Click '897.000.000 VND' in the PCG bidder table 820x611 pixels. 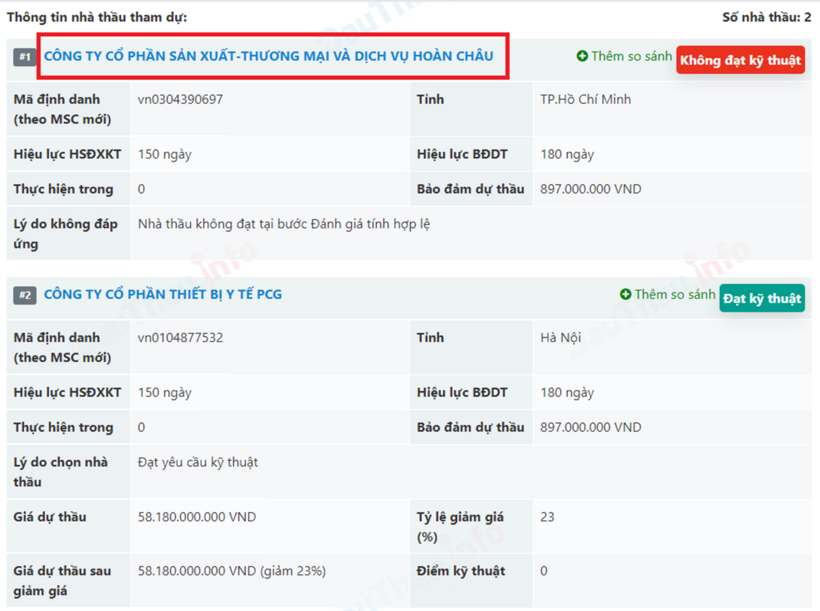pos(591,427)
